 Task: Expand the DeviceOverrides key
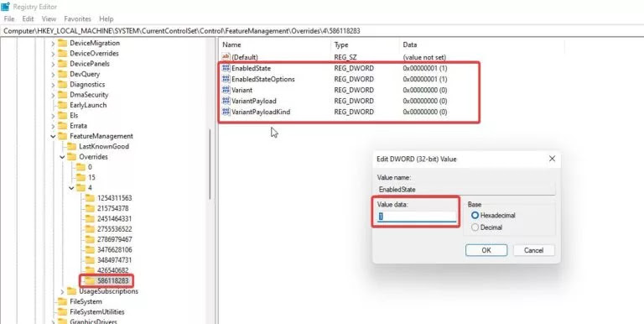[x=53, y=54]
